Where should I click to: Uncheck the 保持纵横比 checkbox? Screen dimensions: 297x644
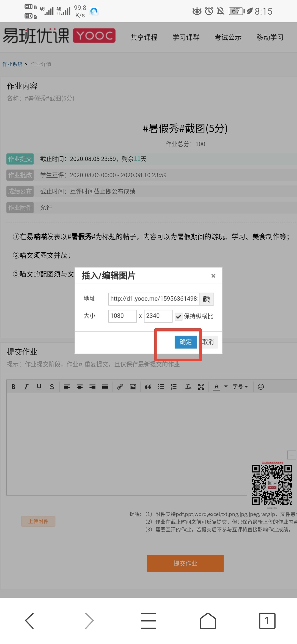[178, 316]
